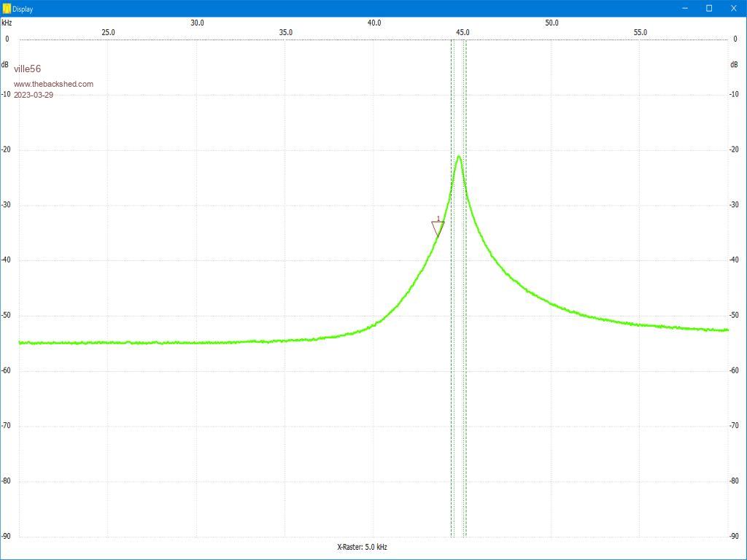Screen dimensions: 747x560
Task: Click the -90 label on right axis
Action: 735,537
